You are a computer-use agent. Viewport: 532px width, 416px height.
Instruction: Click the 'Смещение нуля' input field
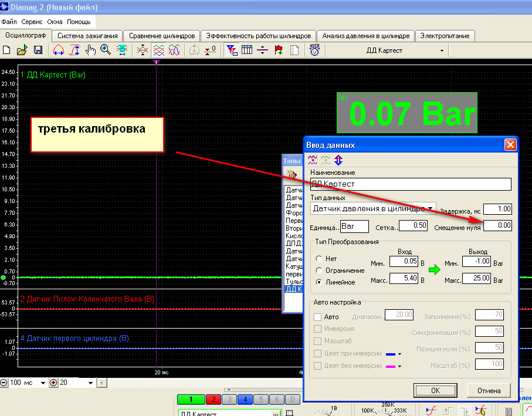tap(497, 225)
